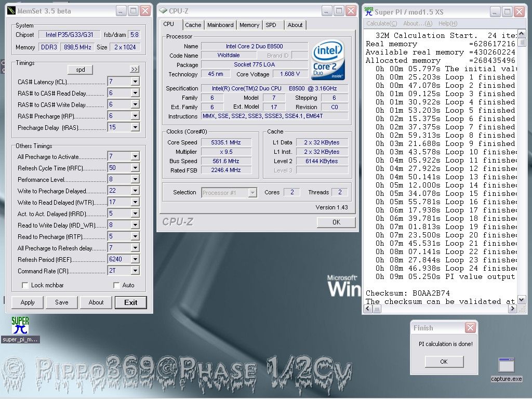Click the Core Speed 5335.1 MHz field
Image resolution: width=532 pixels, height=399 pixels.
(x=226, y=142)
